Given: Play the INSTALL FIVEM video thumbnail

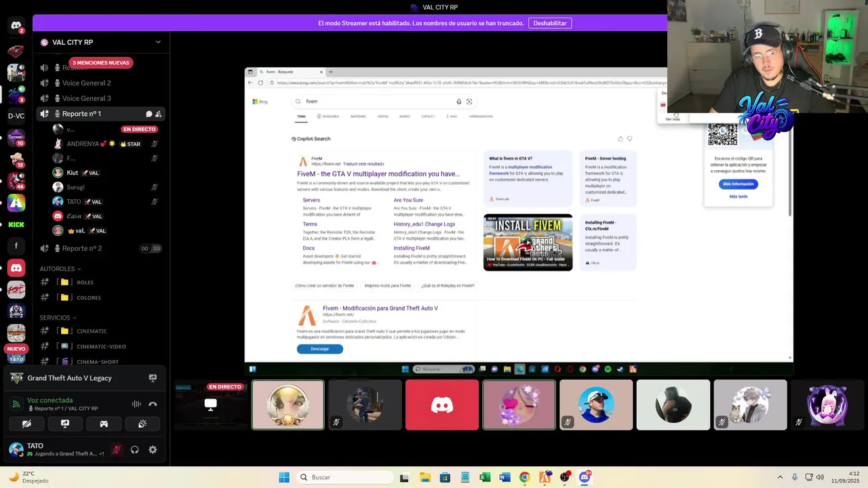Looking at the screenshot, I should [x=528, y=243].
